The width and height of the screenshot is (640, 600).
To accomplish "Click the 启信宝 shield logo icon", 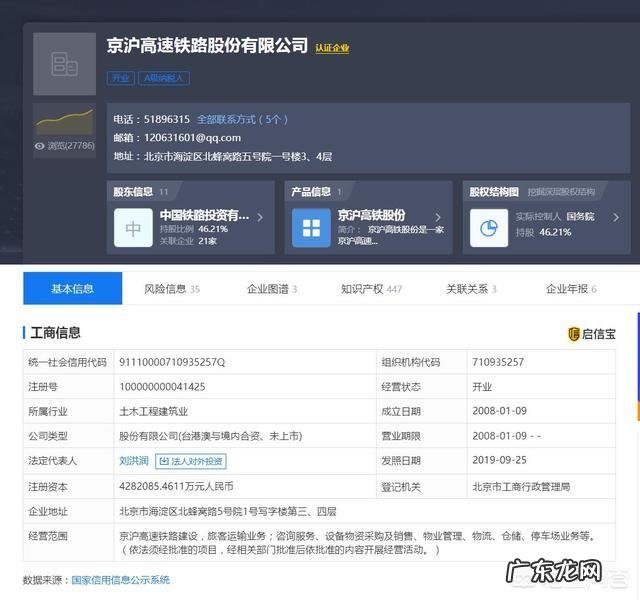I will point(573,334).
